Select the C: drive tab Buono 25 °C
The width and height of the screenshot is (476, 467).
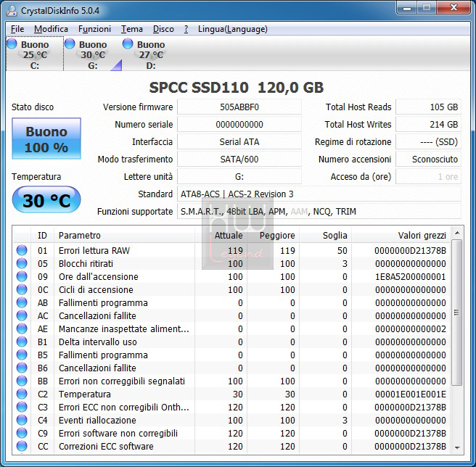pyautogui.click(x=35, y=54)
